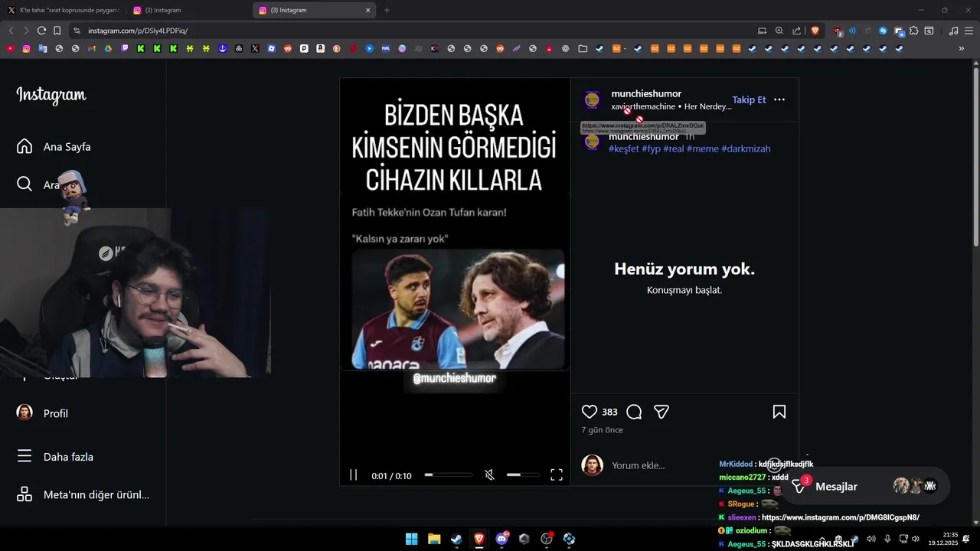Open the slieexen instagram.com link in chat
The image size is (980, 551).
[x=841, y=517]
